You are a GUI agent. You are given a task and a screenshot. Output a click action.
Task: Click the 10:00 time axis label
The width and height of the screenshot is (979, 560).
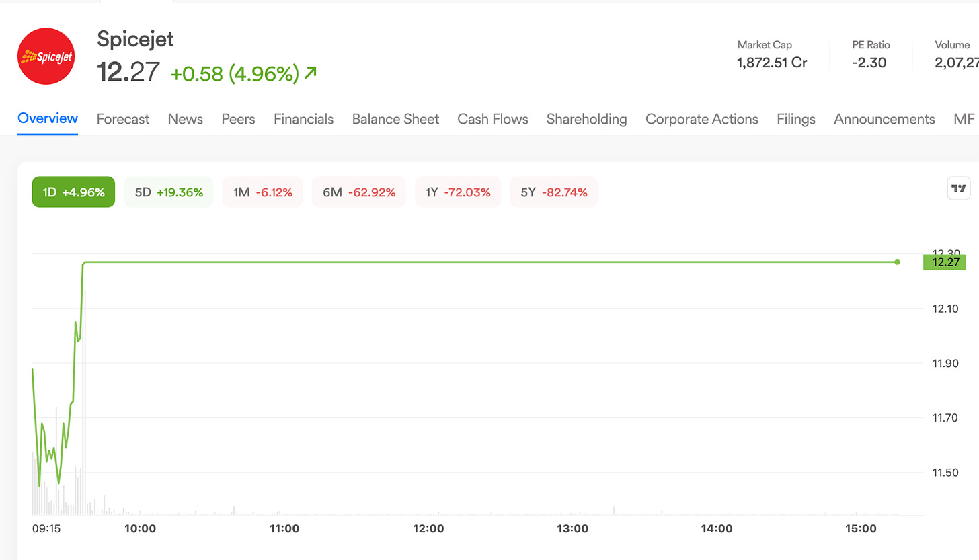click(x=141, y=529)
